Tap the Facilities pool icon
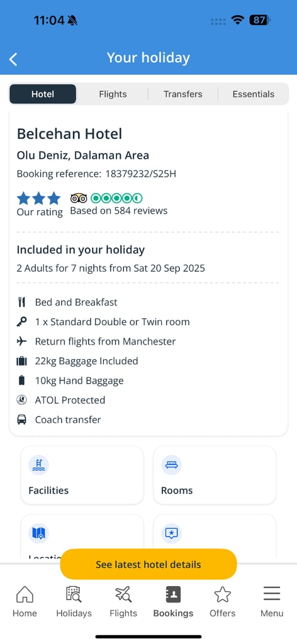Viewport: 297px width, 644px height. 38,465
